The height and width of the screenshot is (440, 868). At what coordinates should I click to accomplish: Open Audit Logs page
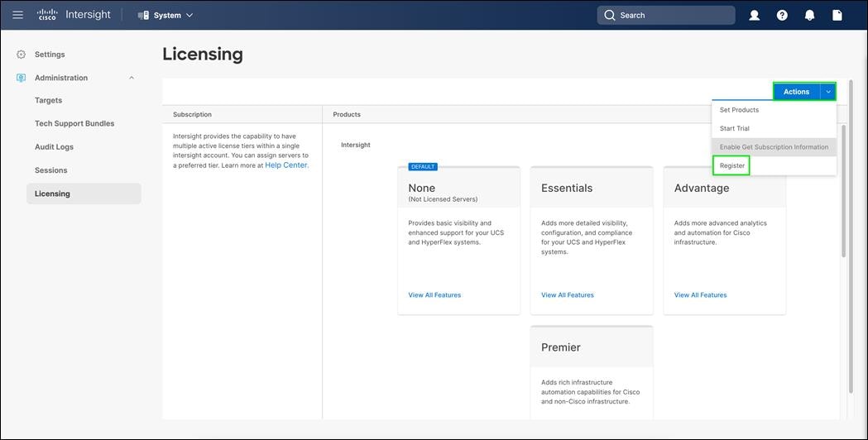pos(54,146)
